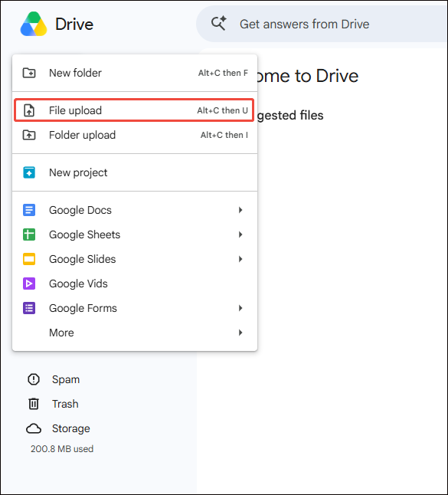
Task: Select Google Vids menu entry
Action: pos(135,284)
